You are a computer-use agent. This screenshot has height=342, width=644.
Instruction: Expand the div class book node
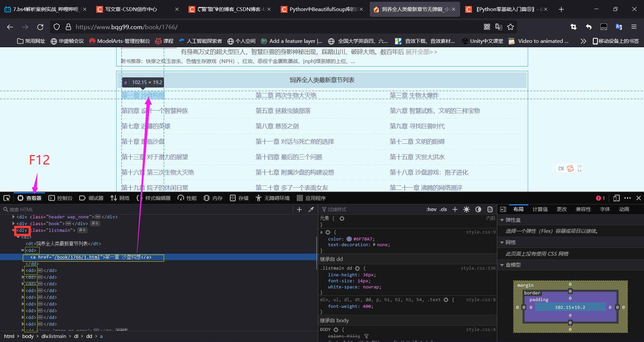click(x=13, y=223)
